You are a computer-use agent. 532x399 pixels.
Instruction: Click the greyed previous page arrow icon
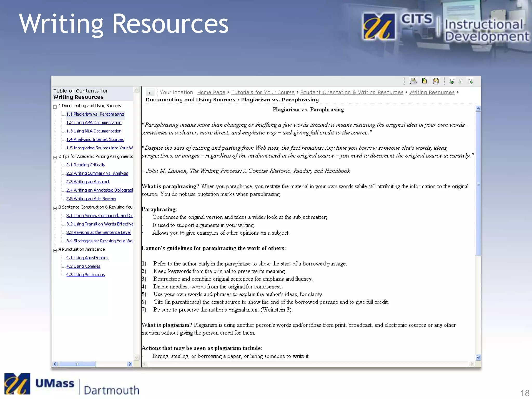click(461, 81)
